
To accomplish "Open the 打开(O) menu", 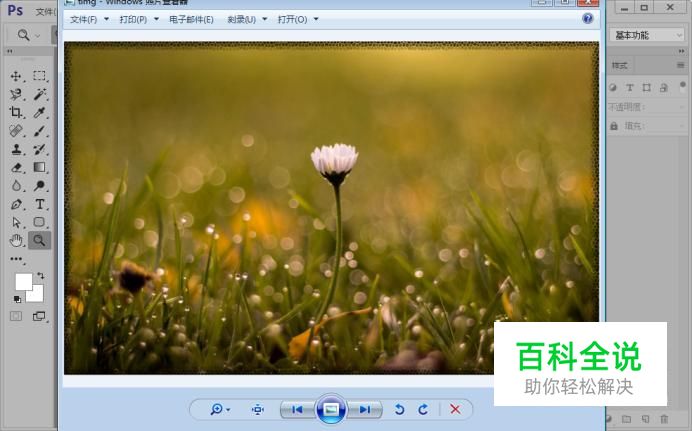I will point(292,19).
